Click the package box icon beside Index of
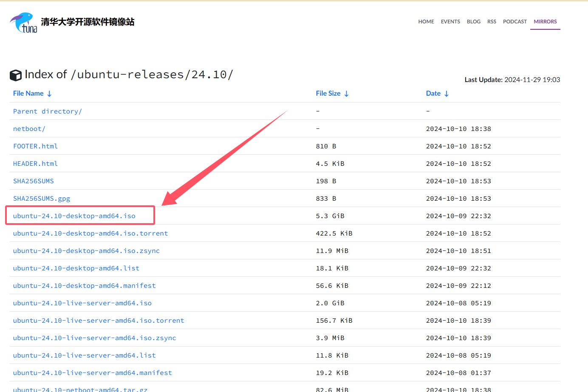The width and height of the screenshot is (588, 392). pyautogui.click(x=16, y=75)
